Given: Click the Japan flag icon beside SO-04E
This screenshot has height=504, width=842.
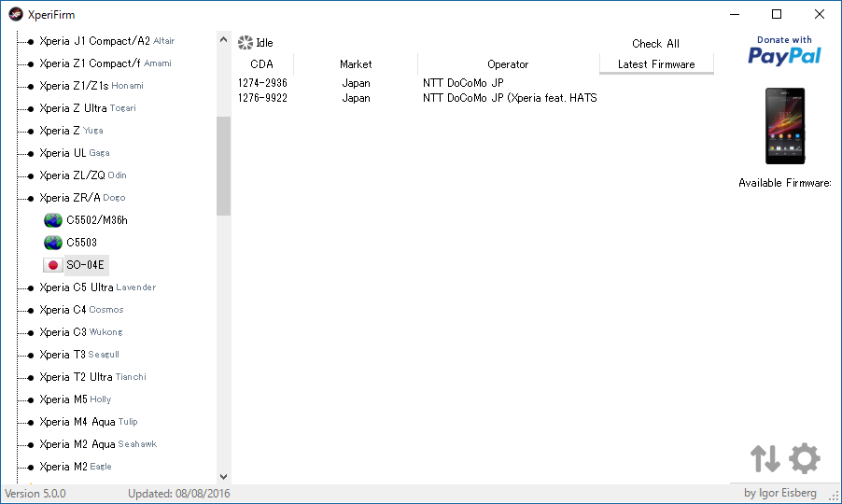Looking at the screenshot, I should 52,265.
